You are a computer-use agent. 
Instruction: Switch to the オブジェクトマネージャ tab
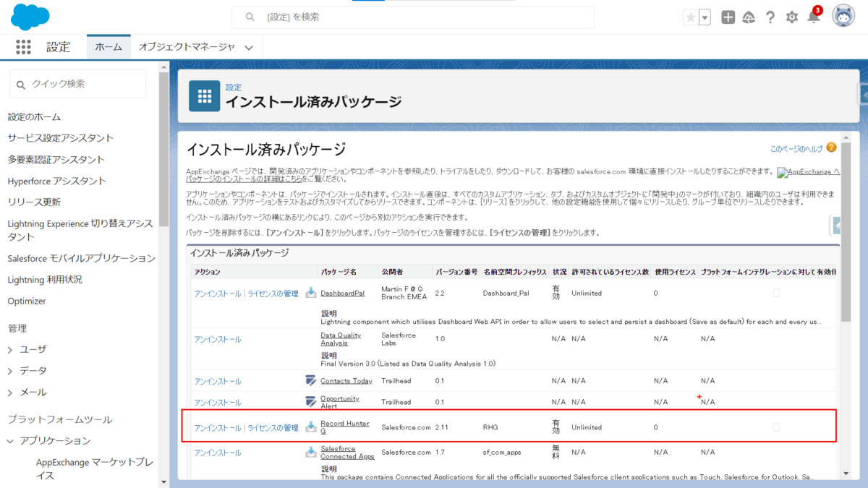(187, 47)
